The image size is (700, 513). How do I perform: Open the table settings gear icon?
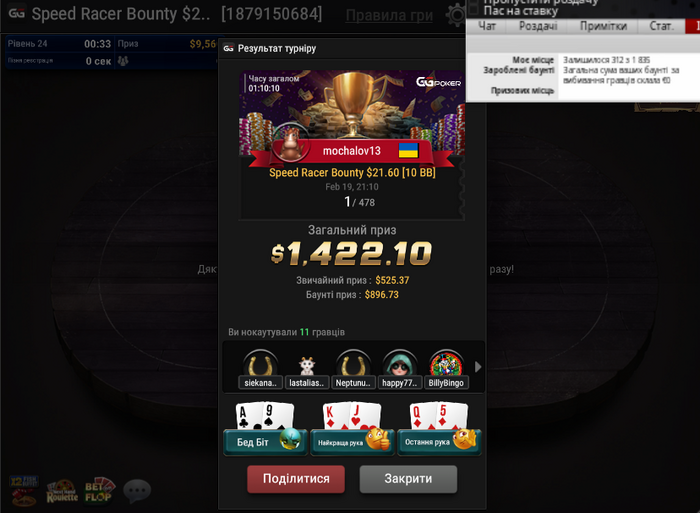click(456, 15)
